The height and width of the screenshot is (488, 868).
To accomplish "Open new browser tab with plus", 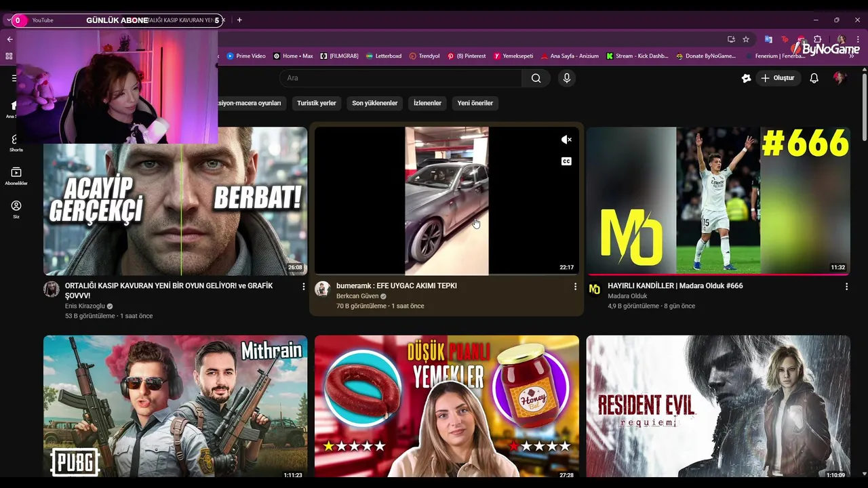I will pyautogui.click(x=239, y=20).
